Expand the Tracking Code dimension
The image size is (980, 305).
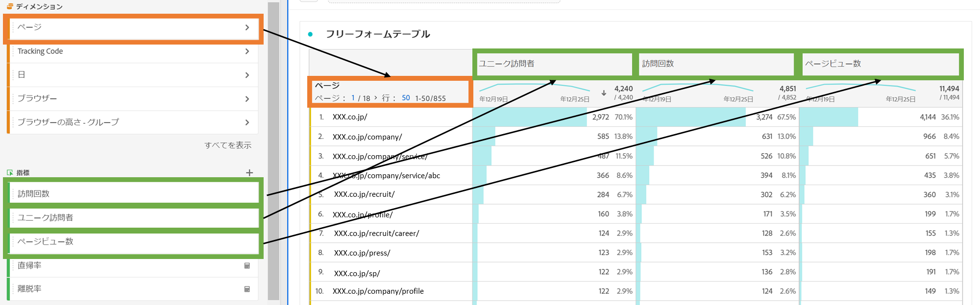tap(248, 51)
